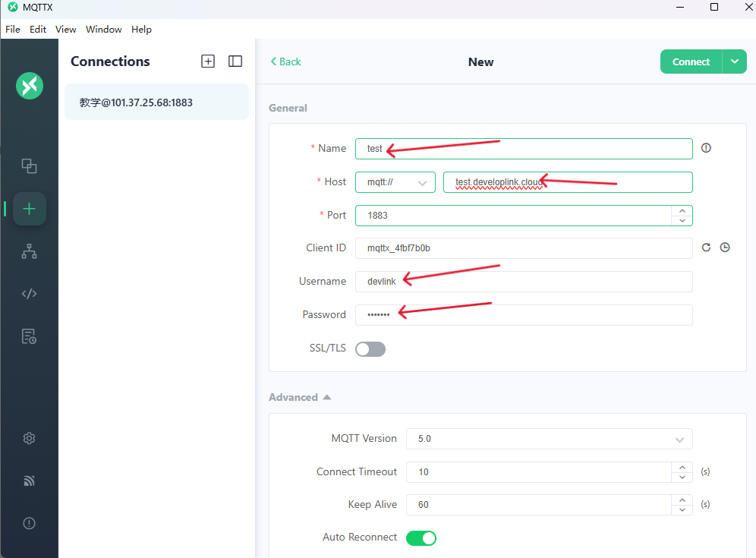Viewport: 756px width, 558px height.
Task: Click the new connection plus icon beside Connections
Action: click(x=208, y=61)
